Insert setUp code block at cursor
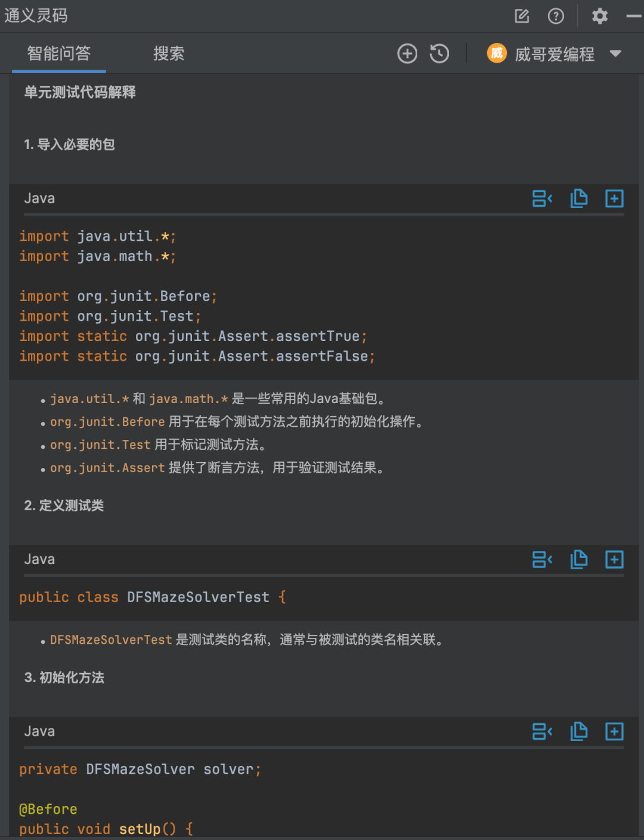Viewport: 644px width, 840px height. (x=542, y=731)
